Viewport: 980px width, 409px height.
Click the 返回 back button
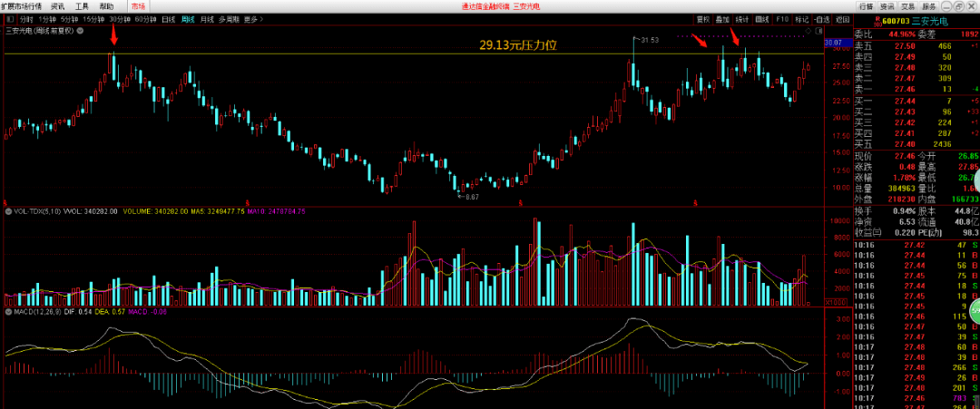843,18
